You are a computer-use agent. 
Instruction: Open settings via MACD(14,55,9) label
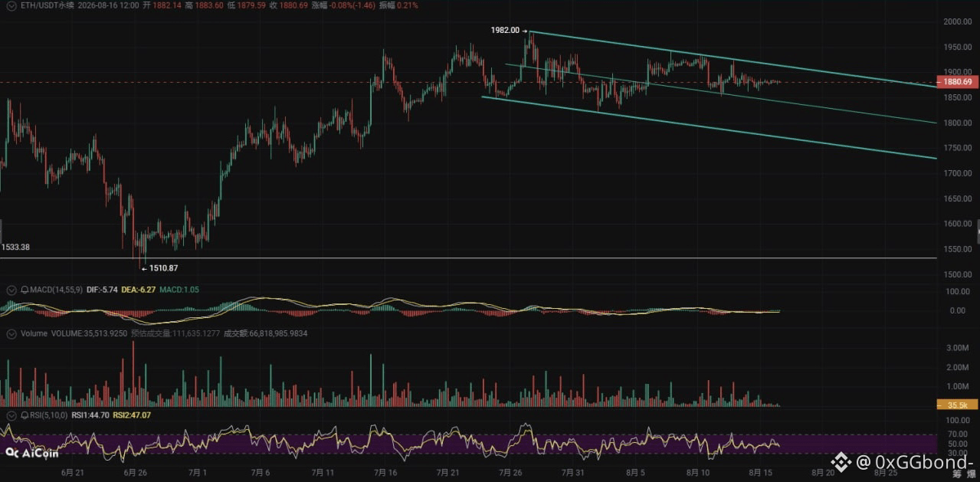55,290
